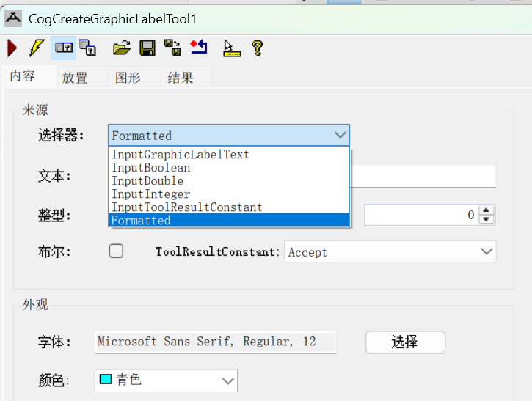Choose InputBoolean from the dropdown list

pyautogui.click(x=229, y=168)
